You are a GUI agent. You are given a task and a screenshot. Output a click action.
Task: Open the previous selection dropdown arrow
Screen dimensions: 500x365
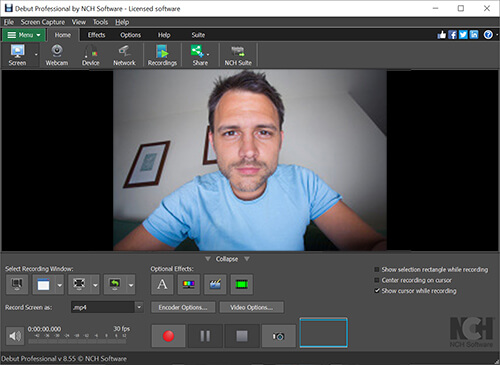point(131,285)
